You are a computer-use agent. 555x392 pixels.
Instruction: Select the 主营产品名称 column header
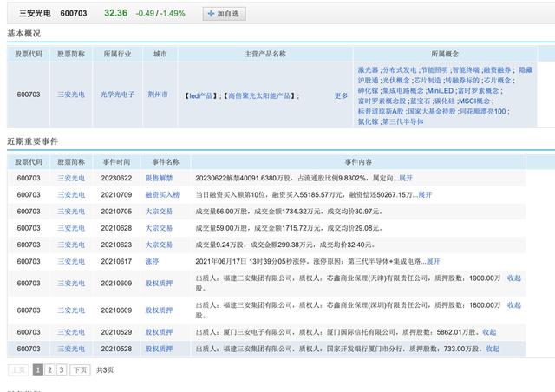pos(265,54)
